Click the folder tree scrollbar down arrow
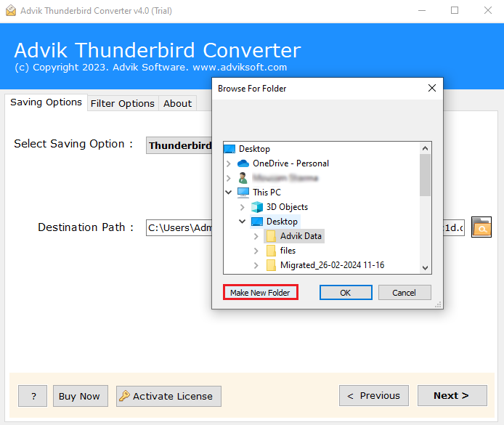This screenshot has height=425, width=504. click(x=425, y=267)
